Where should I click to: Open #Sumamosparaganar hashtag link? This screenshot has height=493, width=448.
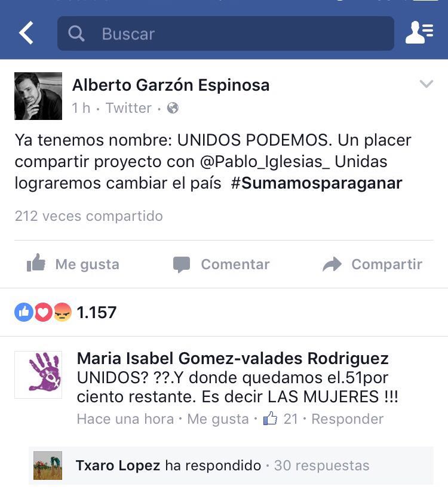coord(317,183)
